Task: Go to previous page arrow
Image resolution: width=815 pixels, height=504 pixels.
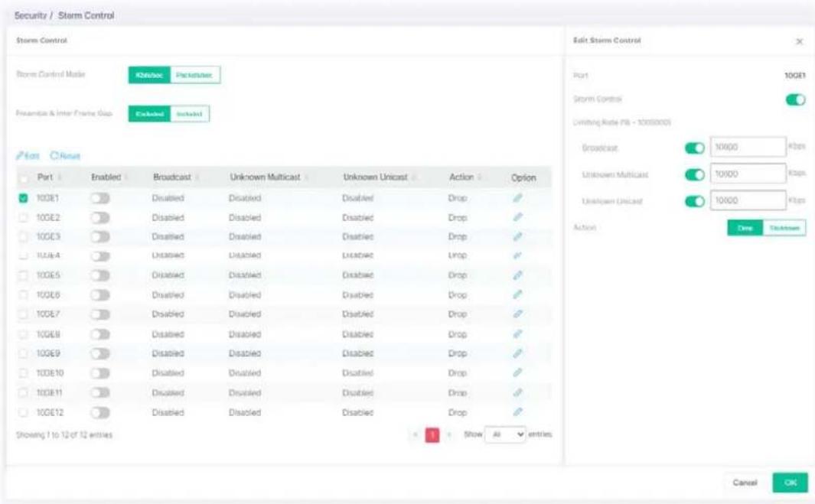Action: tap(415, 434)
